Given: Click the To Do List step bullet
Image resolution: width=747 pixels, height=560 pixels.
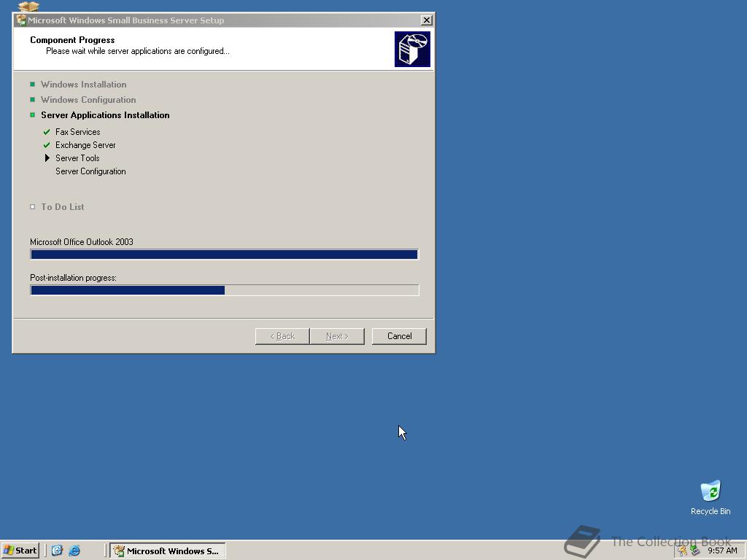Looking at the screenshot, I should 32,206.
